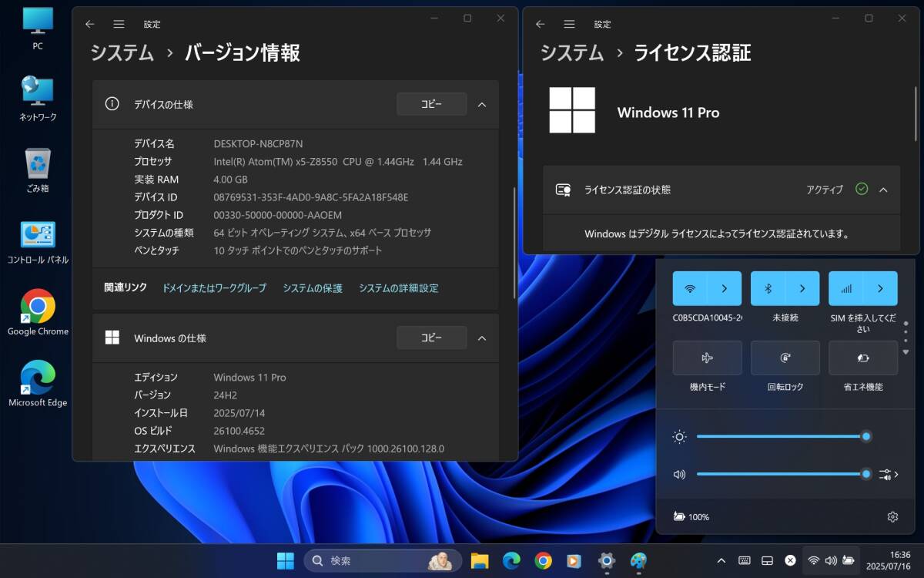The image size is (924, 578).
Task: Select the paint palette taskbar icon
Action: click(638, 560)
